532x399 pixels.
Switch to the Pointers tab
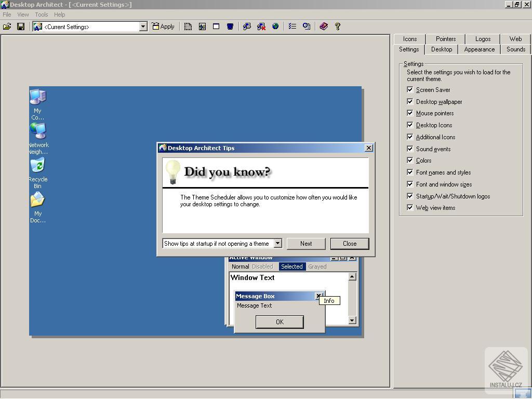pos(445,38)
